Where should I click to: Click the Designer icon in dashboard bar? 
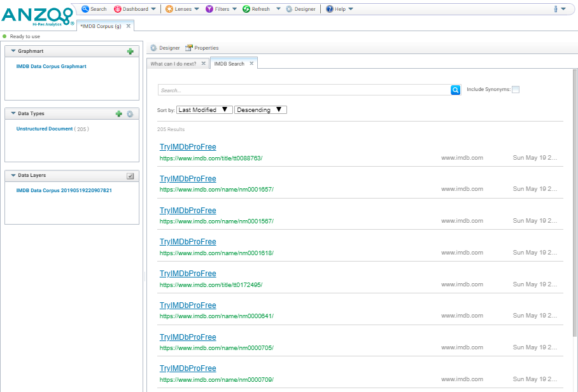click(153, 48)
